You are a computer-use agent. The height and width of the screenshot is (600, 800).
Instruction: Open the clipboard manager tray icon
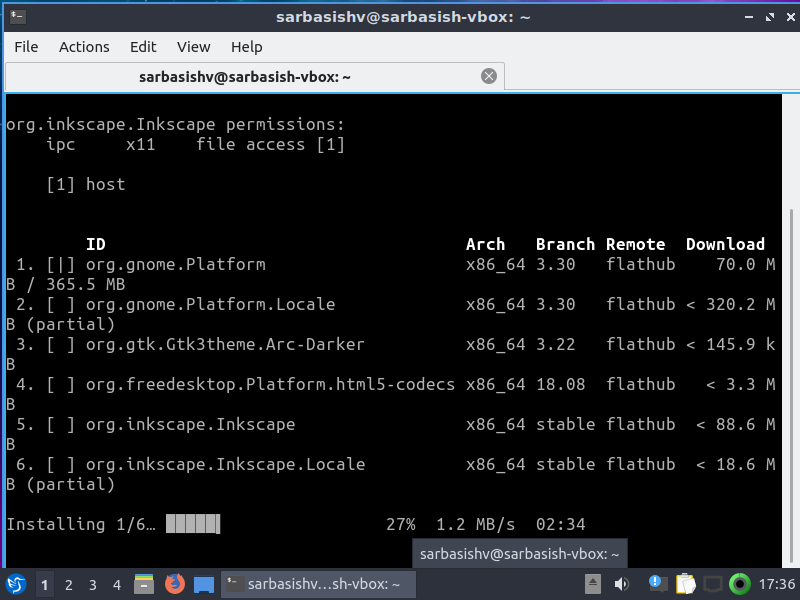687,584
